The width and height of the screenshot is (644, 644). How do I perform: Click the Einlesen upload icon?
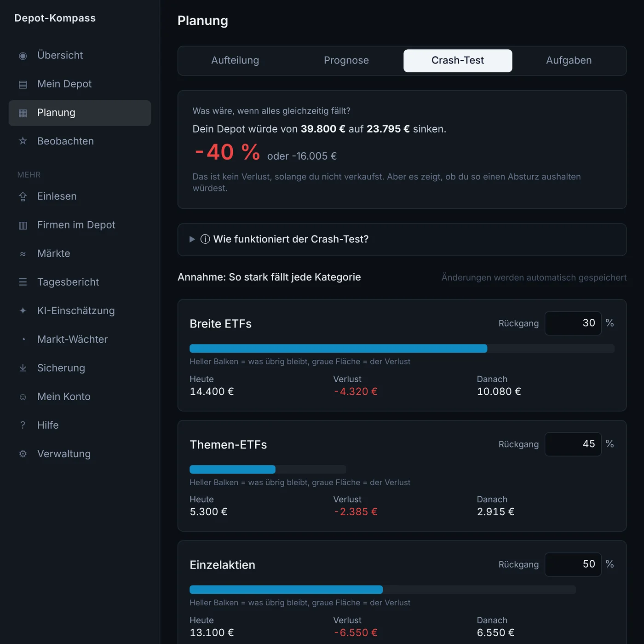point(23,196)
